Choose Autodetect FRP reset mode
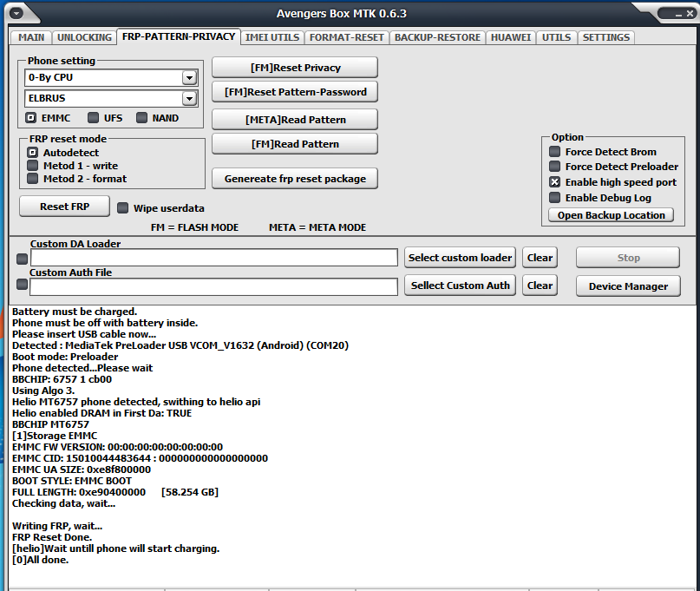The height and width of the screenshot is (591, 700). pos(33,153)
